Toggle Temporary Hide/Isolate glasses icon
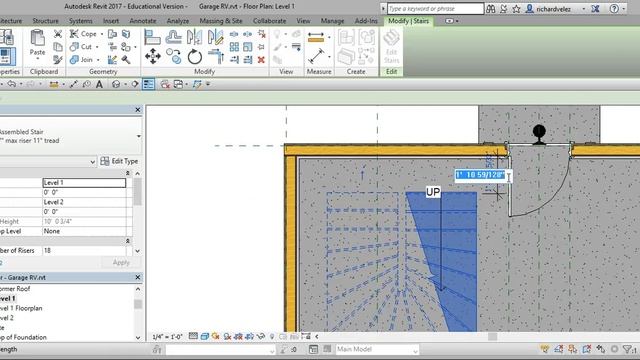The image size is (640, 360). 261,336
